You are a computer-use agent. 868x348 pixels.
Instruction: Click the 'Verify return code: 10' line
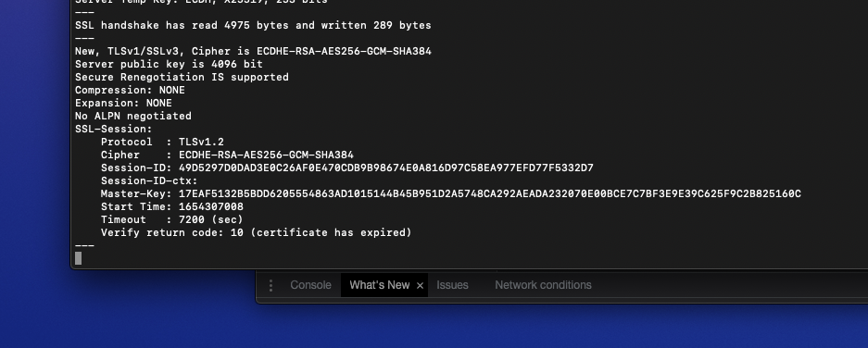pyautogui.click(x=257, y=233)
